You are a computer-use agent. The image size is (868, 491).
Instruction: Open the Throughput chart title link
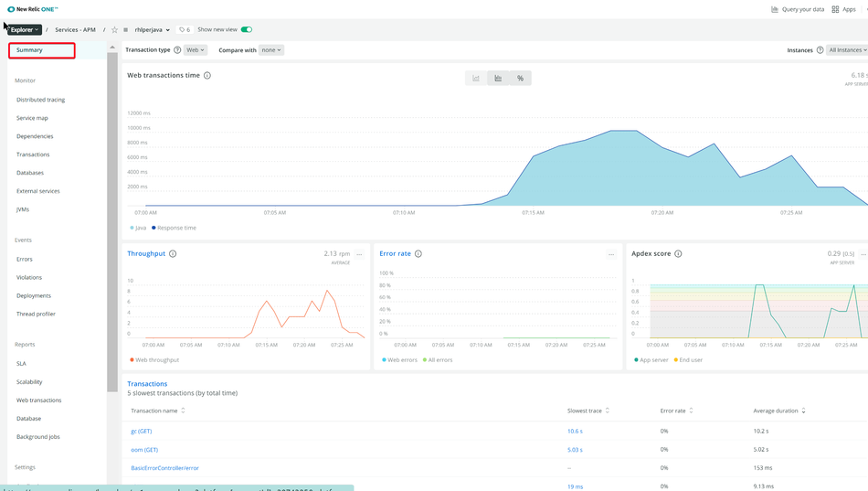(146, 254)
